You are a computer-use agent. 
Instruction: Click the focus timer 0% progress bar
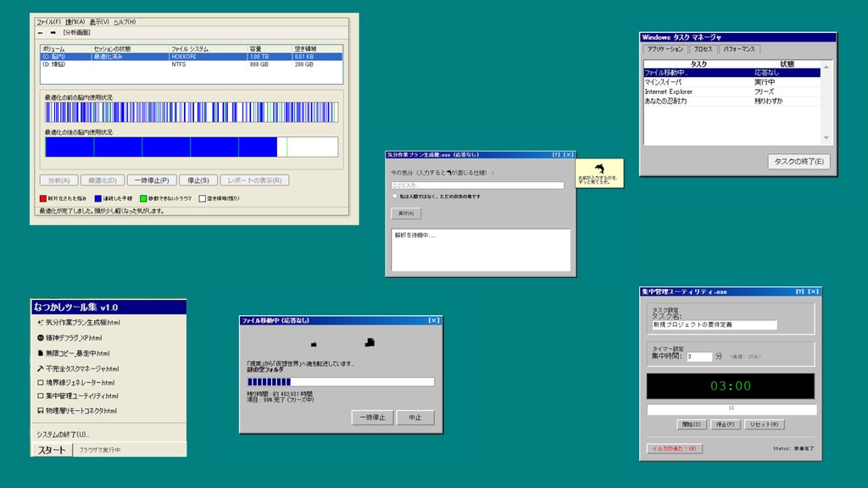click(x=732, y=409)
